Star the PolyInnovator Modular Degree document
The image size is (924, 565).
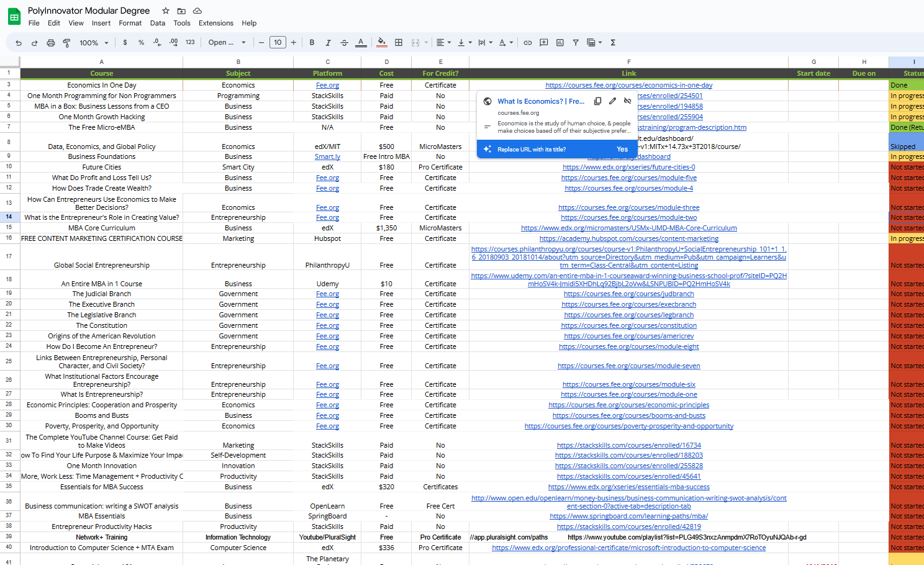pos(166,11)
